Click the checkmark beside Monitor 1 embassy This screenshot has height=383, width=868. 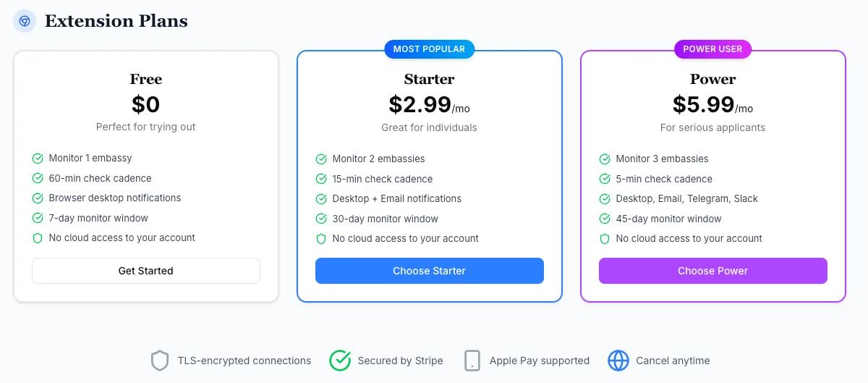[x=38, y=159]
